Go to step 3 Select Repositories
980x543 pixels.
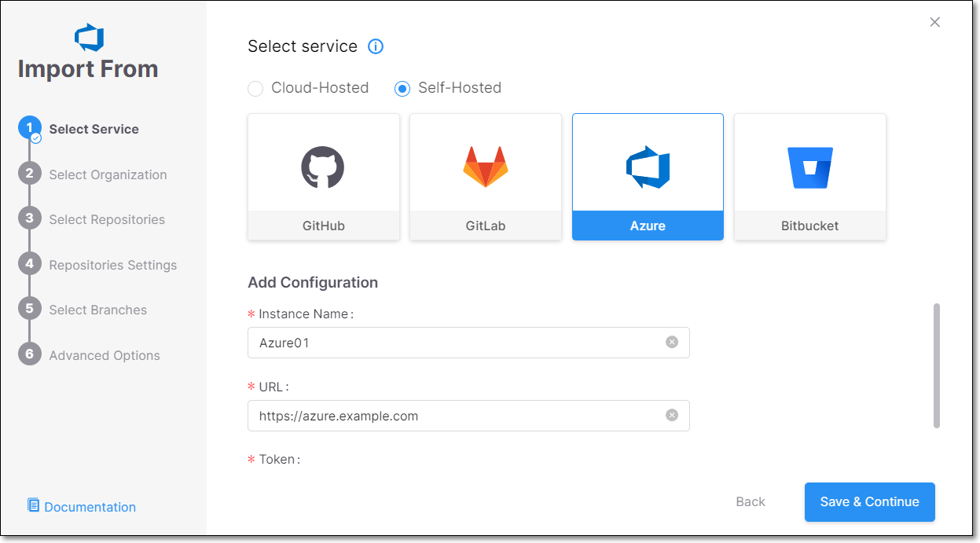(x=92, y=219)
